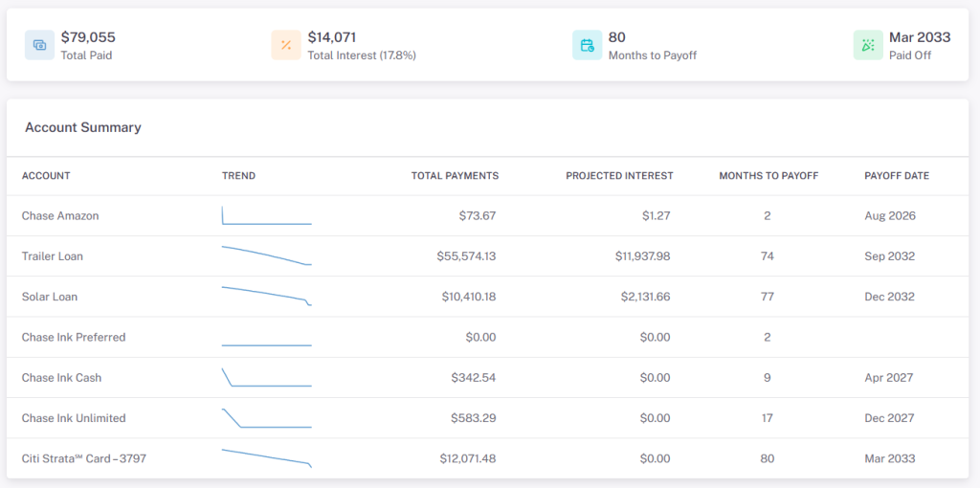Click the MONTHS TO PAYOFF column header
This screenshot has width=980, height=488.
[768, 175]
